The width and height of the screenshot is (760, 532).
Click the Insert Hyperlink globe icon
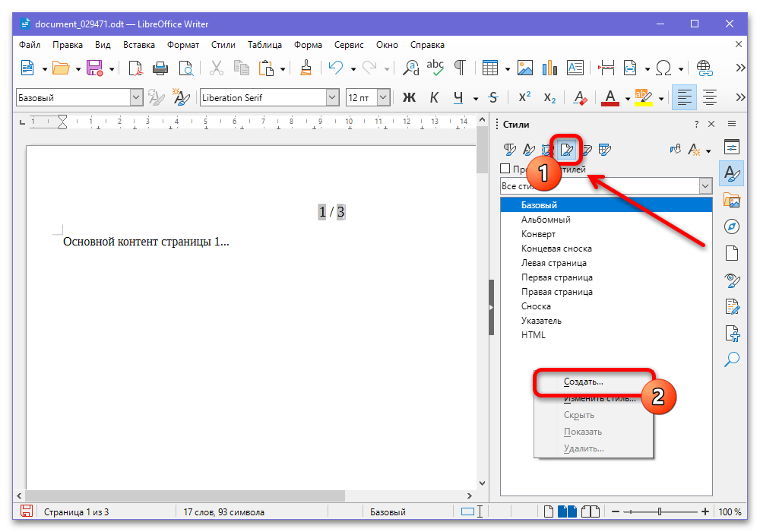[x=705, y=68]
